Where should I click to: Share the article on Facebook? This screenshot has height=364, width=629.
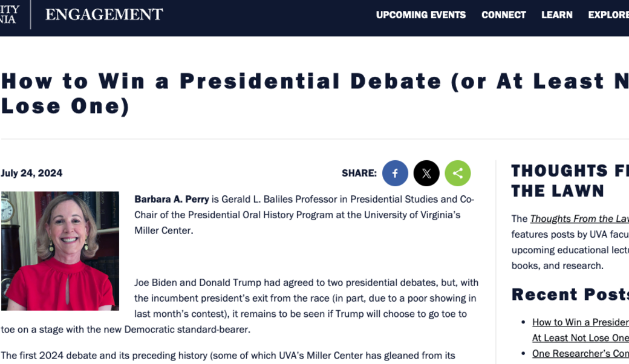click(x=395, y=174)
